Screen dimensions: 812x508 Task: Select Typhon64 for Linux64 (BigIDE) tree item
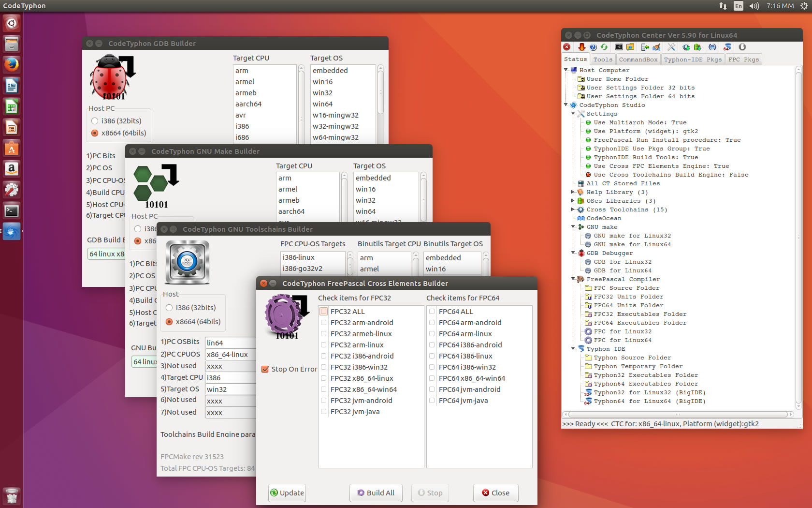point(650,401)
